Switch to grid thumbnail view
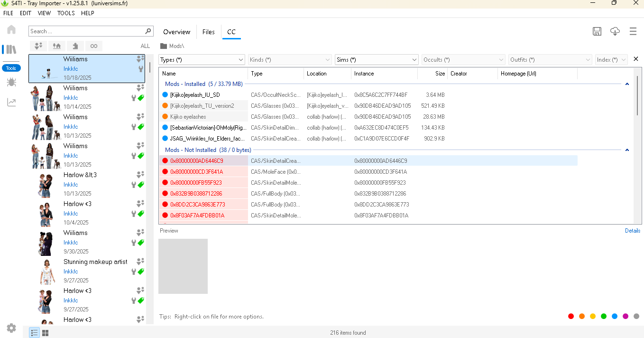The height and width of the screenshot is (338, 644). (x=45, y=333)
